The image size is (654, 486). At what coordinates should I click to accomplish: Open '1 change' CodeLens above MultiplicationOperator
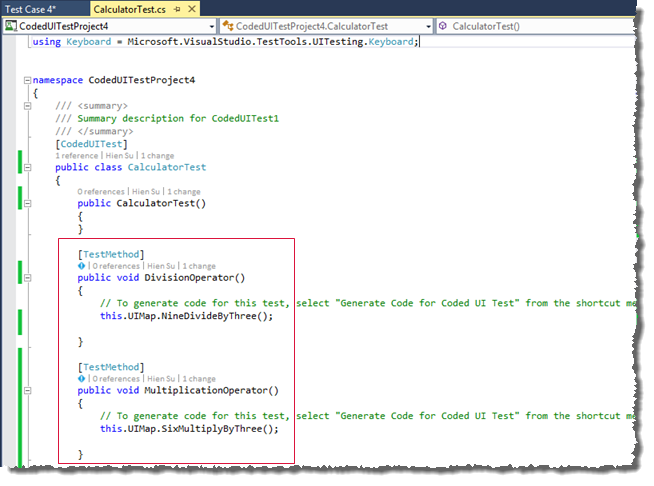199,379
